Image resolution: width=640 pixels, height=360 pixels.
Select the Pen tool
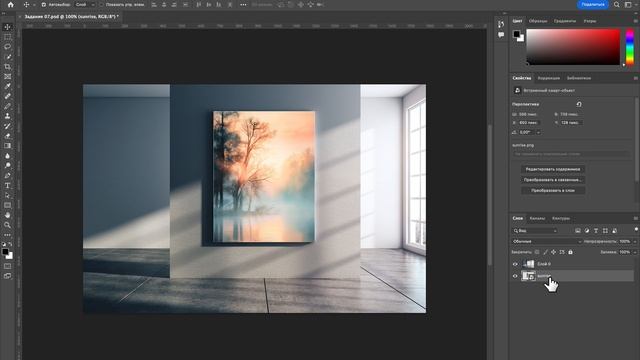tap(7, 176)
